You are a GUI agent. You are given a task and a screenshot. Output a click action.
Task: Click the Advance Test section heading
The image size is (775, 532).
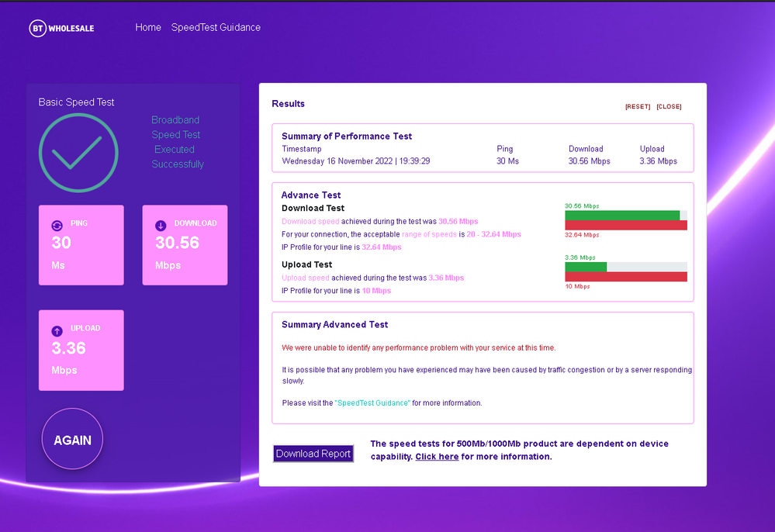pos(311,195)
